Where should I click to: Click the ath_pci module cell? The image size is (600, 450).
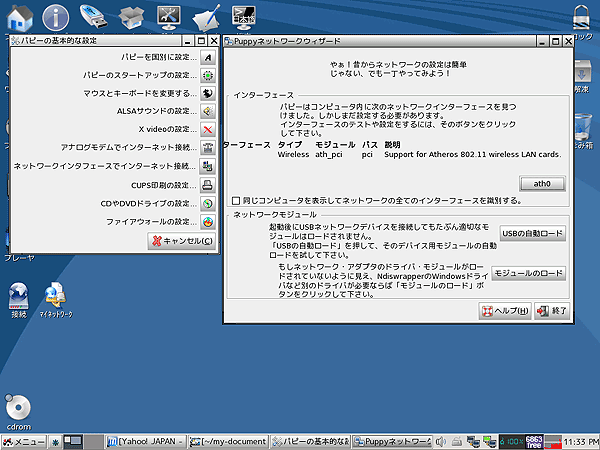[329, 155]
